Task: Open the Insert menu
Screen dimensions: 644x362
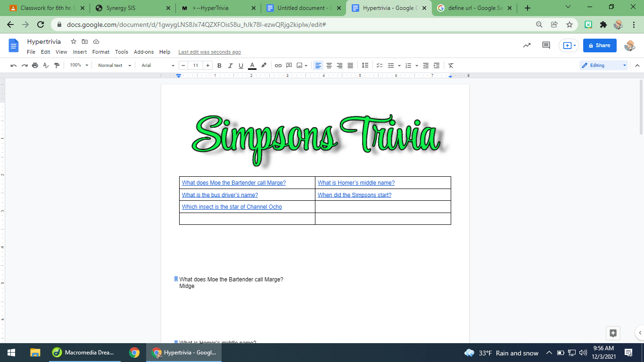Action: point(80,52)
